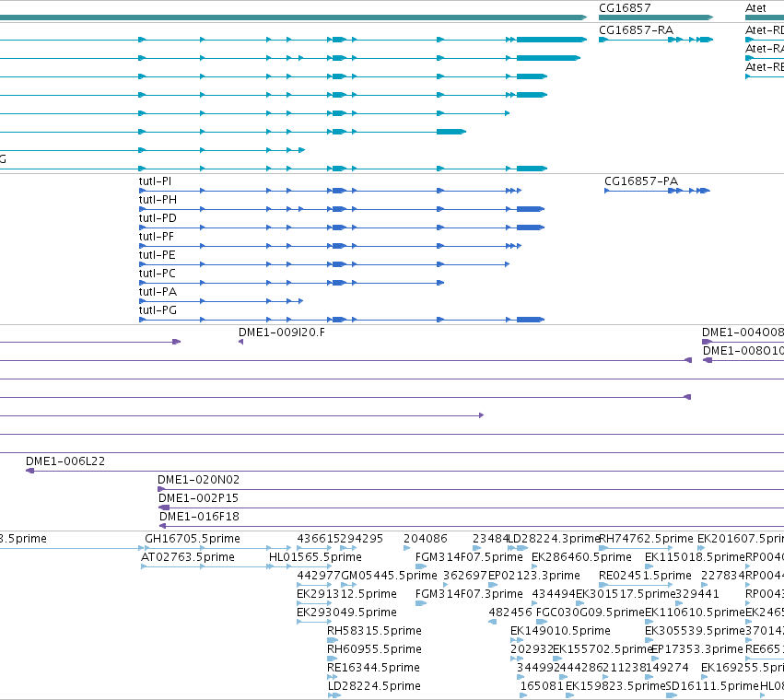Select the CG16857 gene bar
The height and width of the screenshot is (700, 784).
(x=656, y=17)
